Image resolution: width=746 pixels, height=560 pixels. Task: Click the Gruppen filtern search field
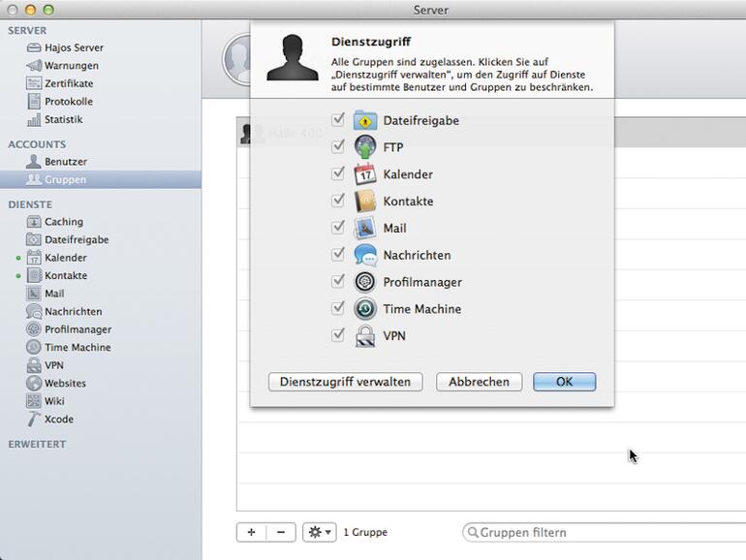[605, 533]
